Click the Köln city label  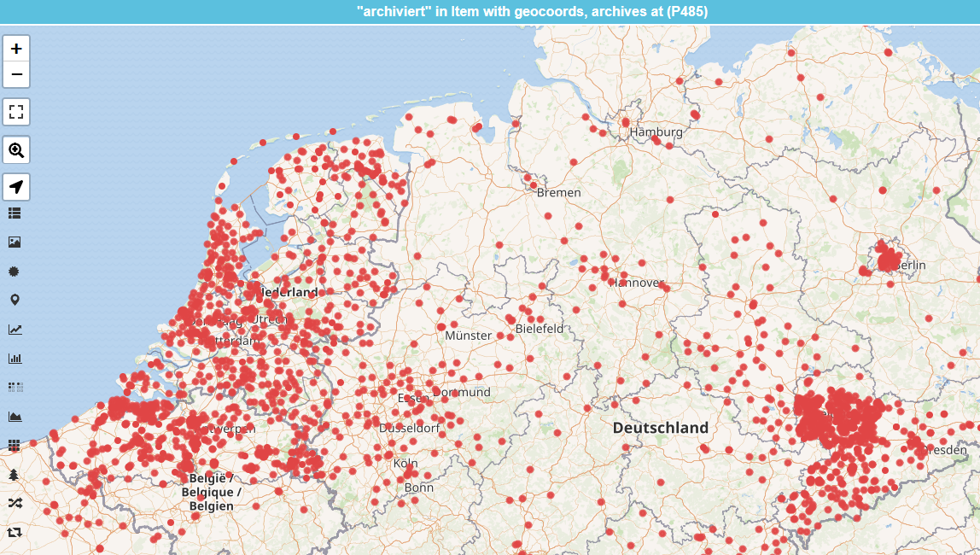(405, 463)
